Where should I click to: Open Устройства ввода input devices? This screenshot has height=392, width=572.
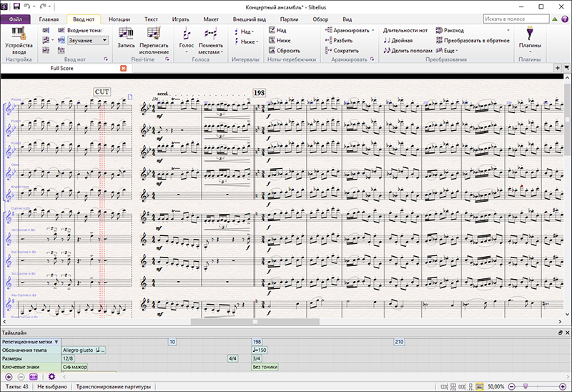pyautogui.click(x=19, y=41)
